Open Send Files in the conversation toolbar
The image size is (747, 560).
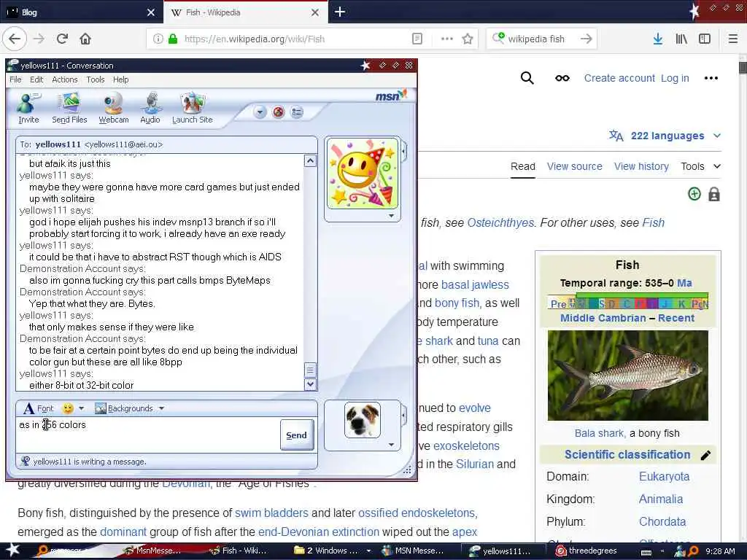tap(69, 108)
